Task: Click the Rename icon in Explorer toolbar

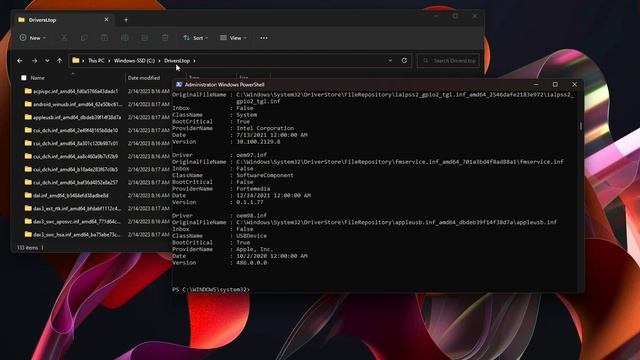Action: [x=124, y=38]
